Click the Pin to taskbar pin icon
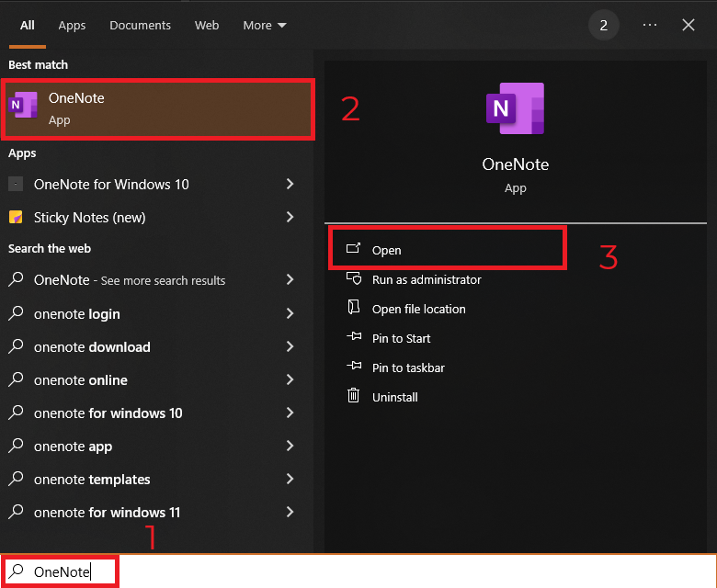This screenshot has height=588, width=717. click(x=354, y=366)
